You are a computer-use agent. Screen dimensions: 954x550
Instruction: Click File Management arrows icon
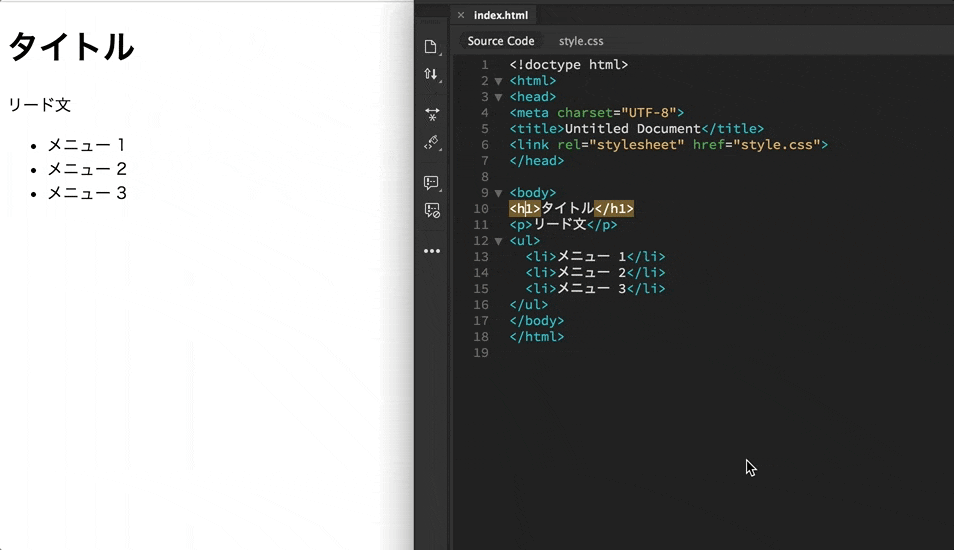431,74
